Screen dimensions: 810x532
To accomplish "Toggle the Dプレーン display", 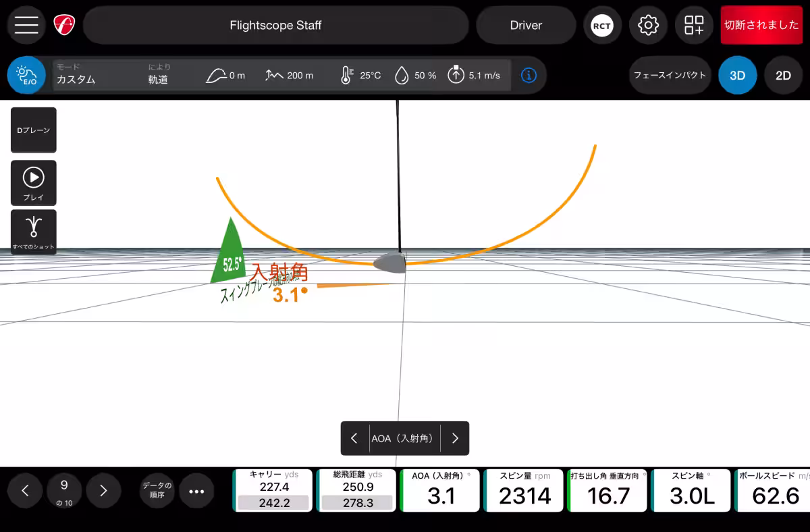I will [33, 130].
